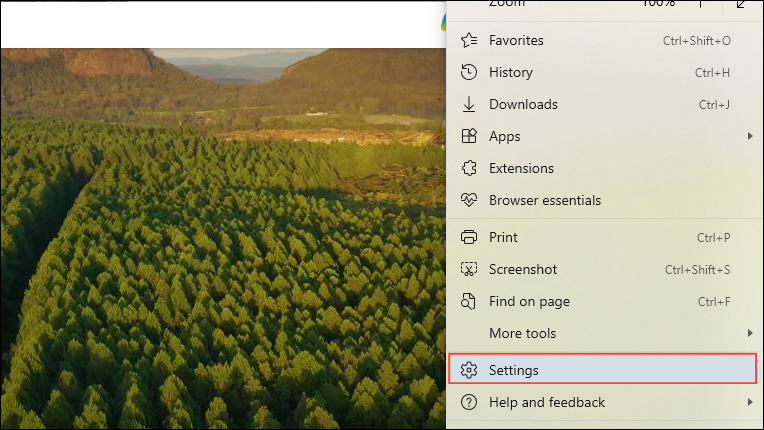Select Screenshot menu entry
The image size is (764, 430).
605,269
